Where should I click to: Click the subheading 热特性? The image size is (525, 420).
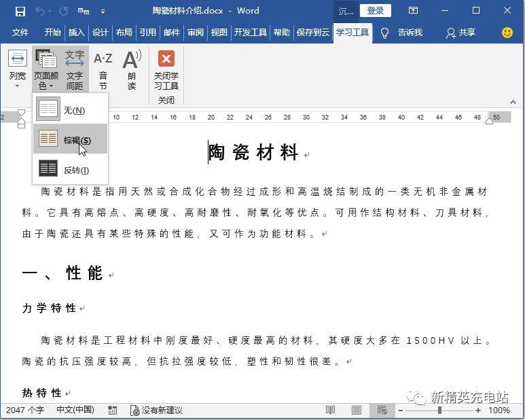coord(42,393)
